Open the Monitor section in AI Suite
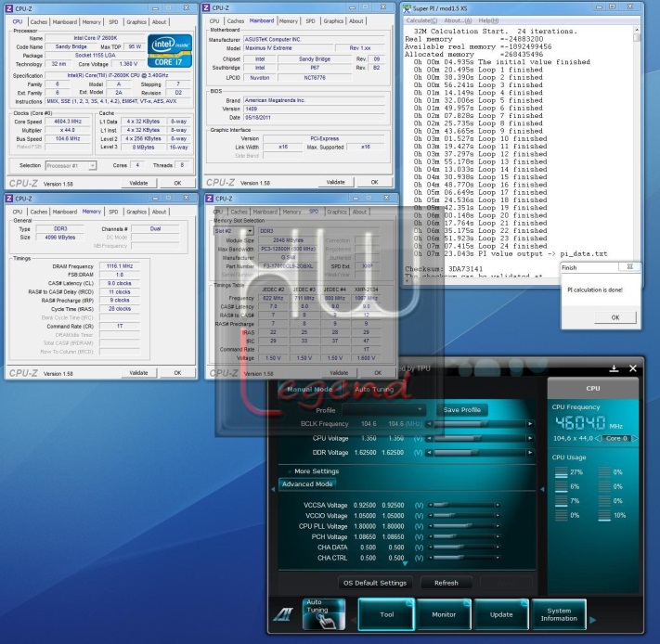The image size is (660, 644). tap(444, 614)
